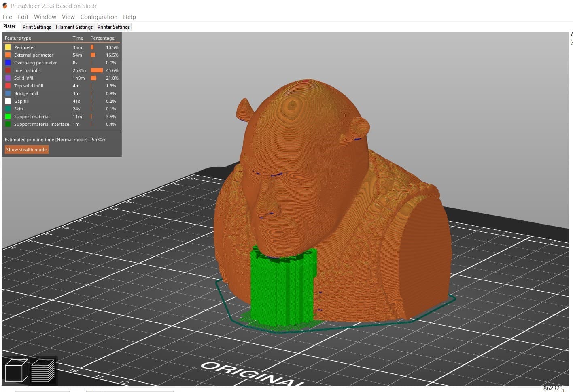The width and height of the screenshot is (573, 392).
Task: Click the Support material interface label
Action: click(x=42, y=124)
